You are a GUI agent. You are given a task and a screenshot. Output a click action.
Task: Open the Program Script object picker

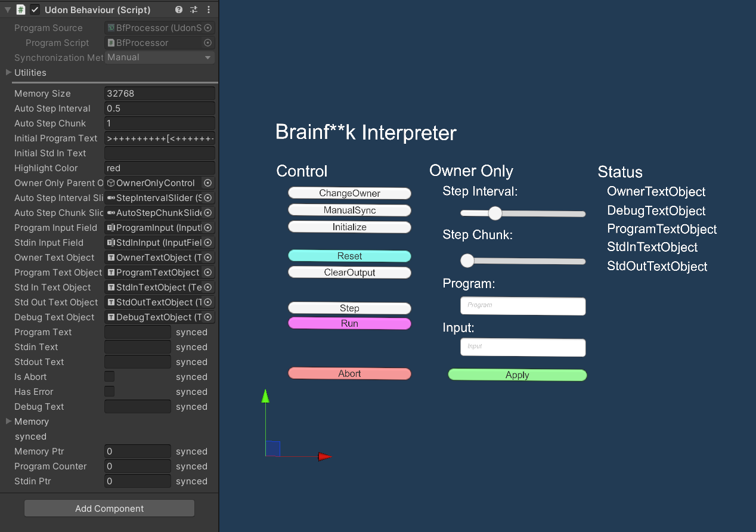pos(208,42)
